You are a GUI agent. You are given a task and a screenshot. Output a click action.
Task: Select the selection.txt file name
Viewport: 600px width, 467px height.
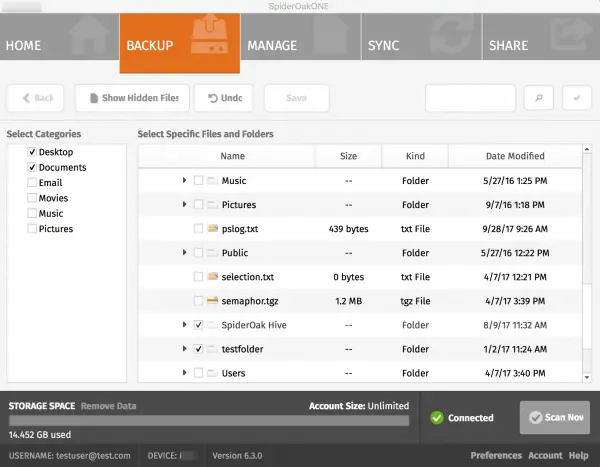248,277
